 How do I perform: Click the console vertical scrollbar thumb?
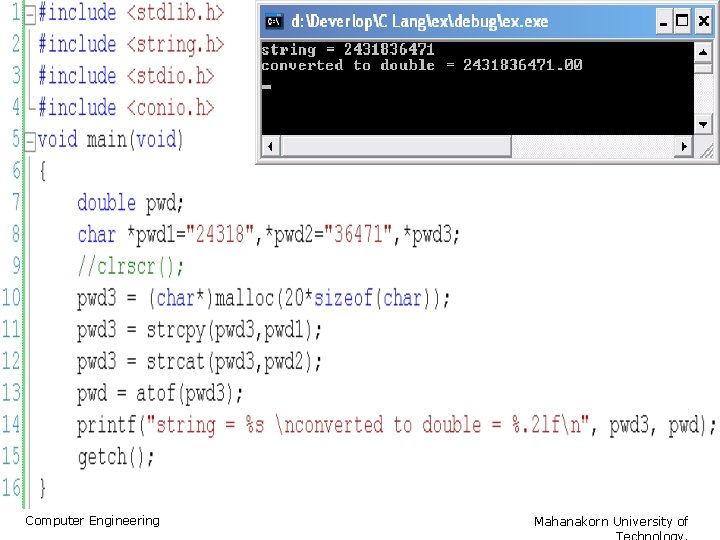point(703,68)
